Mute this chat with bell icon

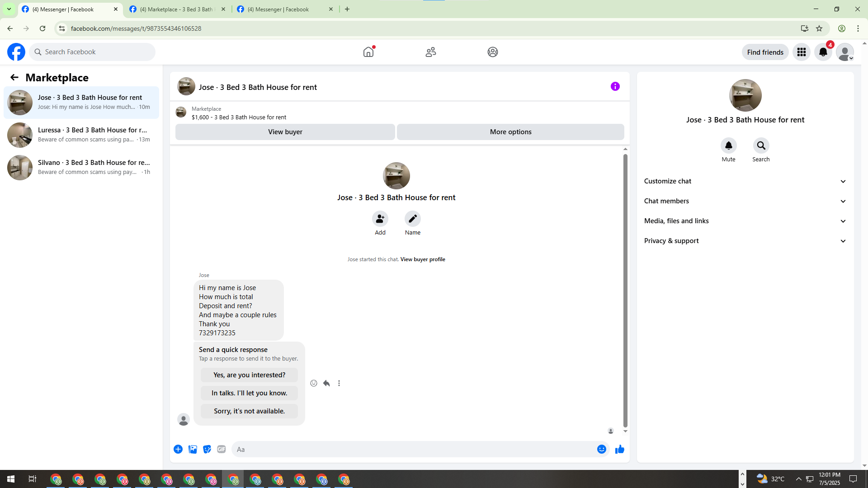[x=728, y=145]
